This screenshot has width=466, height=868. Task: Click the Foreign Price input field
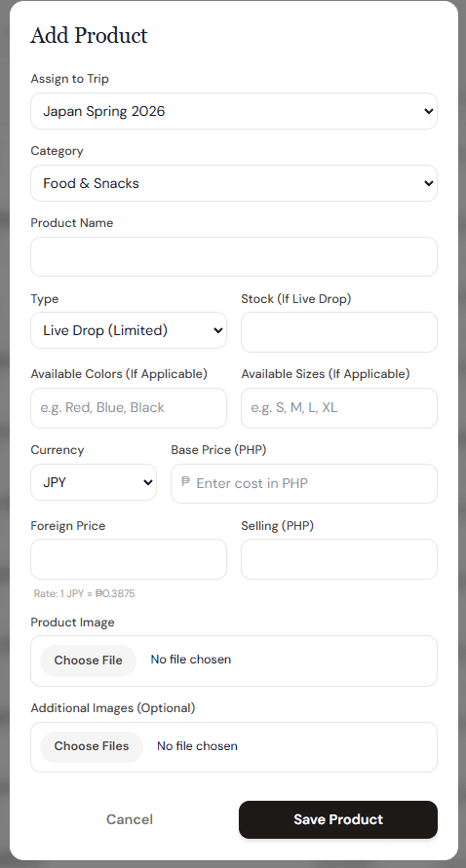point(129,559)
